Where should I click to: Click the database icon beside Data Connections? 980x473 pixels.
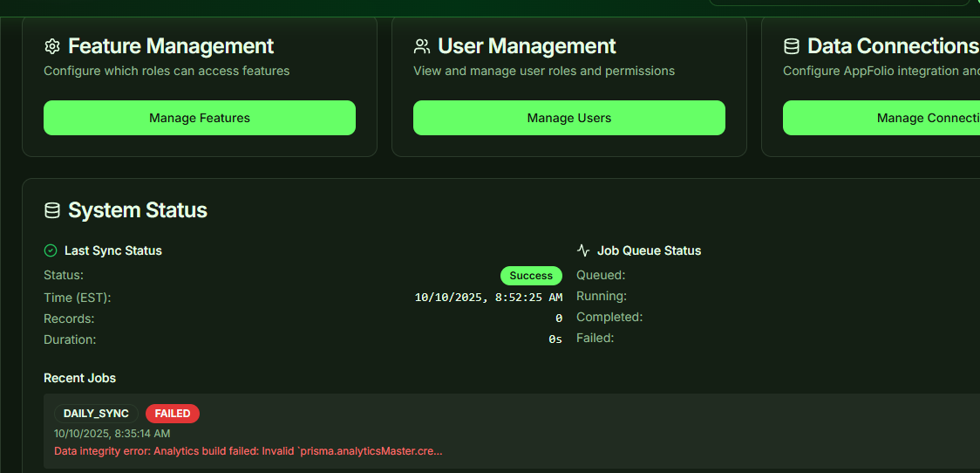pyautogui.click(x=792, y=46)
